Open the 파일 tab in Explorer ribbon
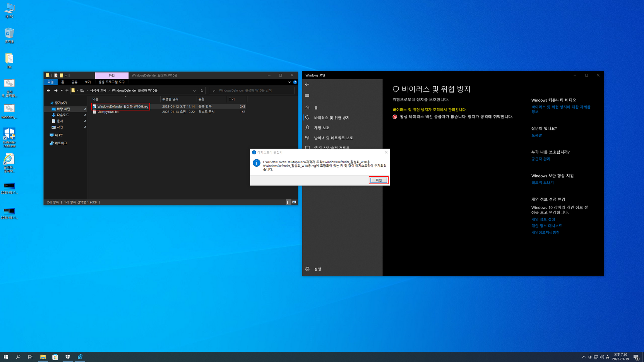 pos(51,82)
